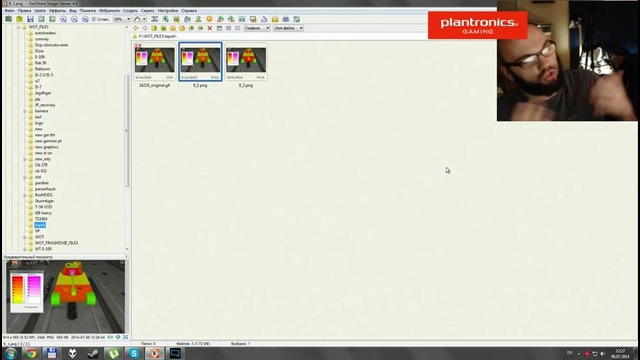The width and height of the screenshot is (640, 360).
Task: Select the Dop oborudovanie folder
Action: click(x=51, y=45)
